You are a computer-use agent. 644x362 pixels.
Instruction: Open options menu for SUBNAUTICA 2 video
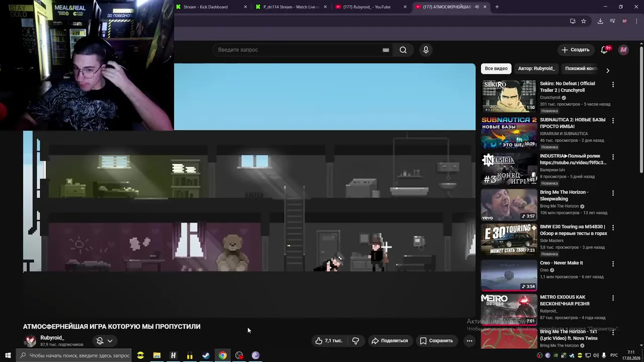613,121
